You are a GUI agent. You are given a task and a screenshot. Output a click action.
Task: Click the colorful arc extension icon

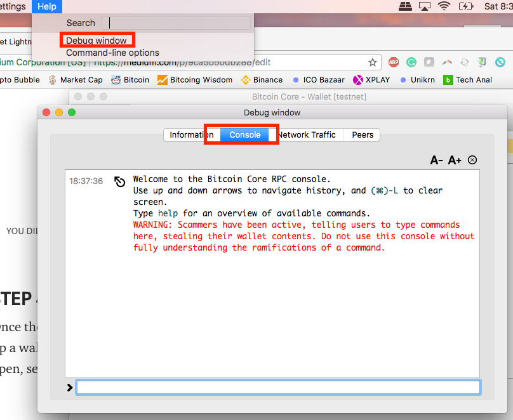pos(447,62)
